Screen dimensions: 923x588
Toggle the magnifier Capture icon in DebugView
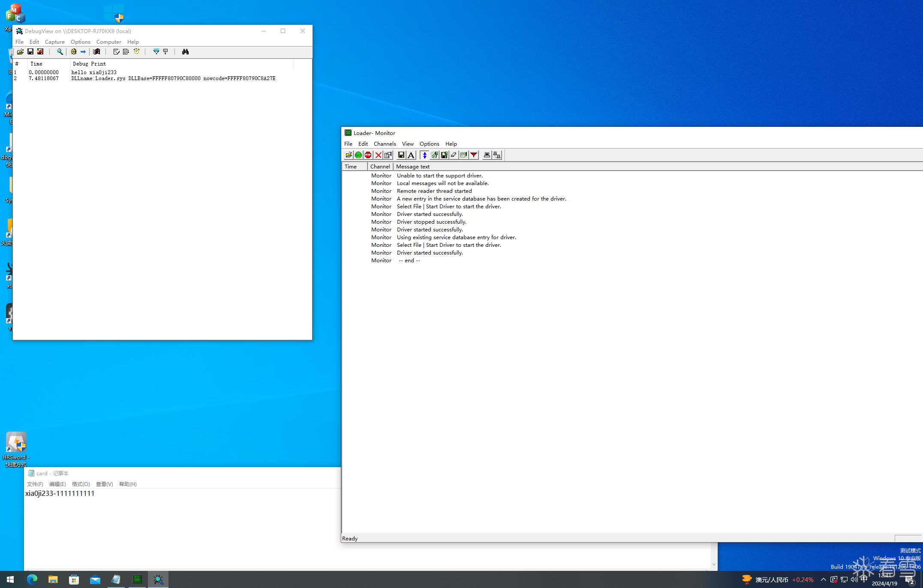click(x=60, y=52)
